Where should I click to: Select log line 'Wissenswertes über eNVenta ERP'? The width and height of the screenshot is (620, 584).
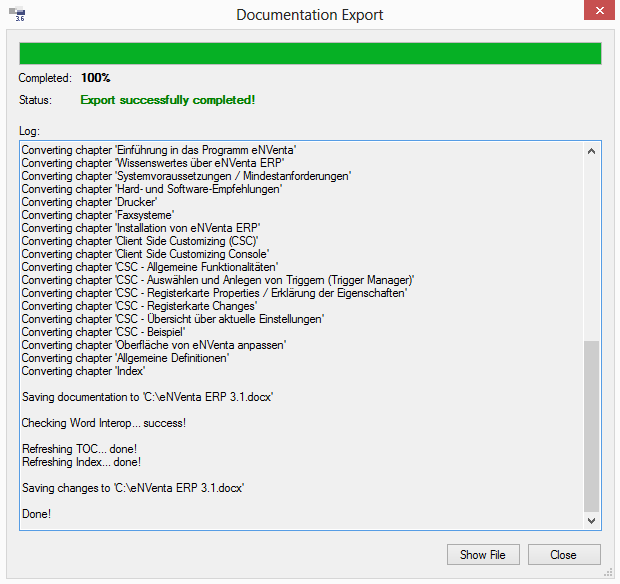[x=153, y=163]
